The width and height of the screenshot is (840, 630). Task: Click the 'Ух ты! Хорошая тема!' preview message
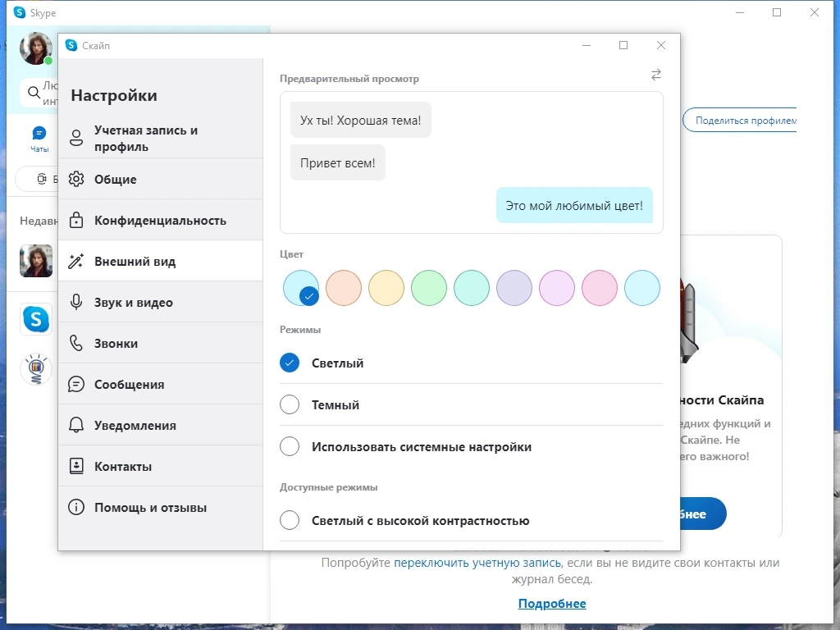point(361,120)
